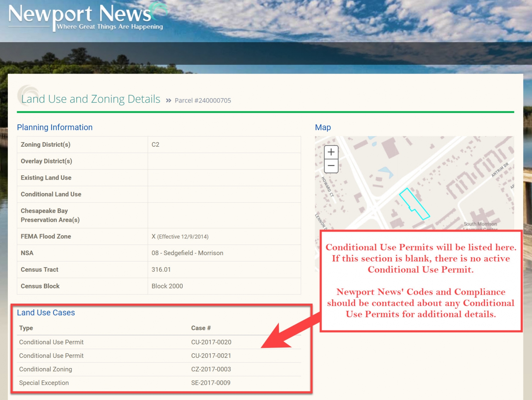
Task: Click the zoom in plus icon on the map
Action: (x=331, y=152)
